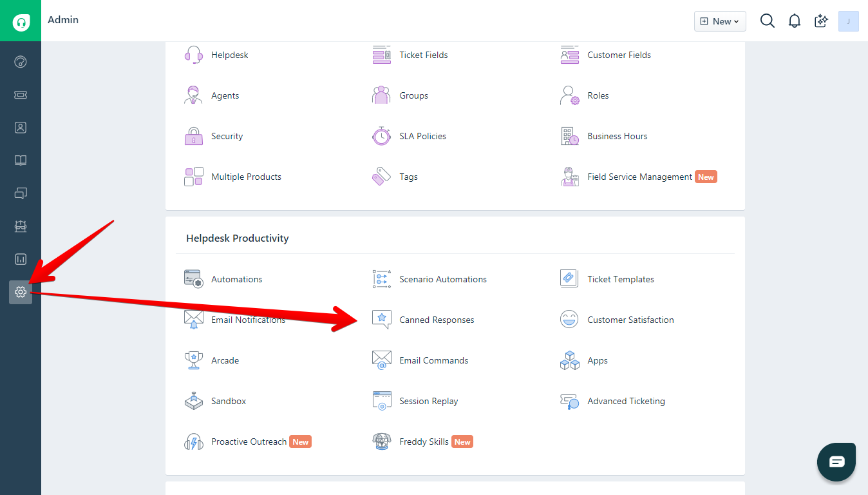This screenshot has height=495, width=868.
Task: Click the Groups people icon
Action: click(x=382, y=95)
